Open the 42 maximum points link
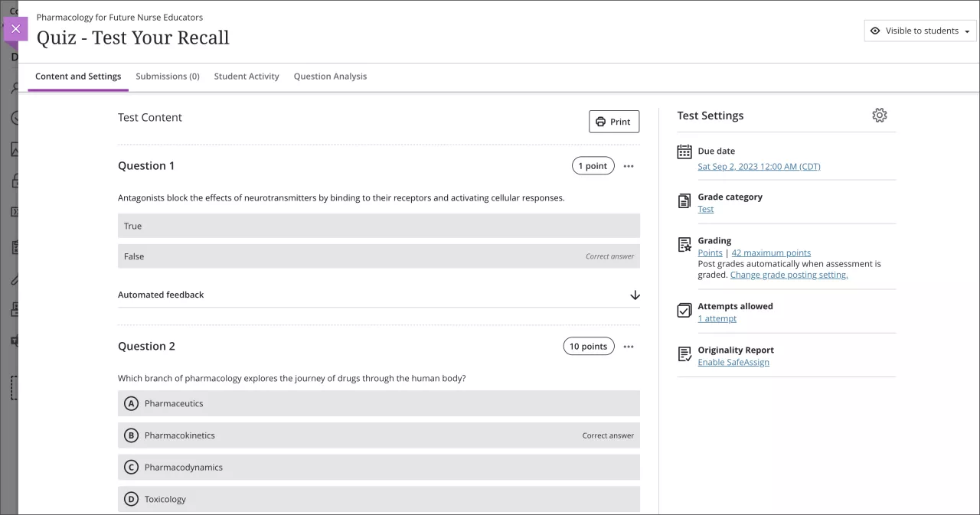 click(770, 253)
